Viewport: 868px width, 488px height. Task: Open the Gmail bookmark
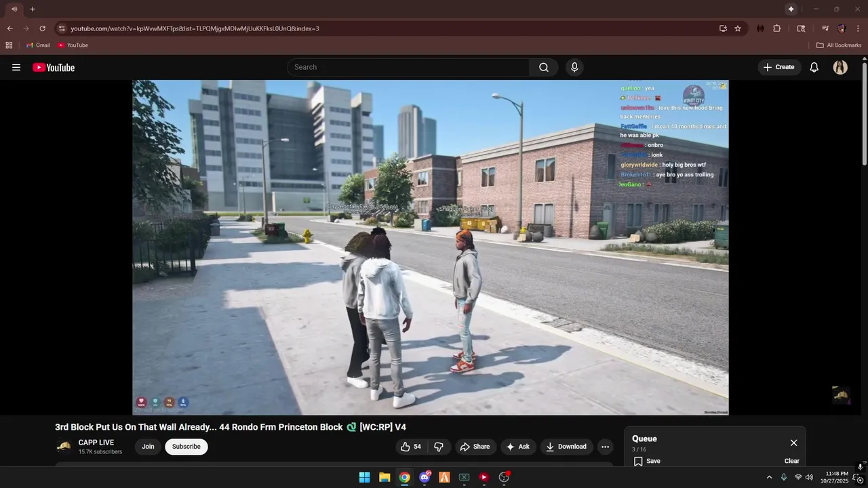point(38,45)
